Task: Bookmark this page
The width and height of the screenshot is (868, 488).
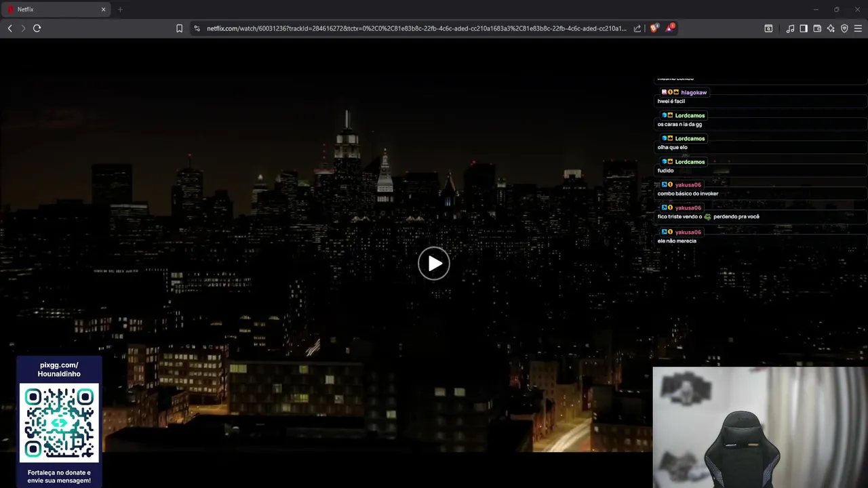Action: pyautogui.click(x=179, y=28)
